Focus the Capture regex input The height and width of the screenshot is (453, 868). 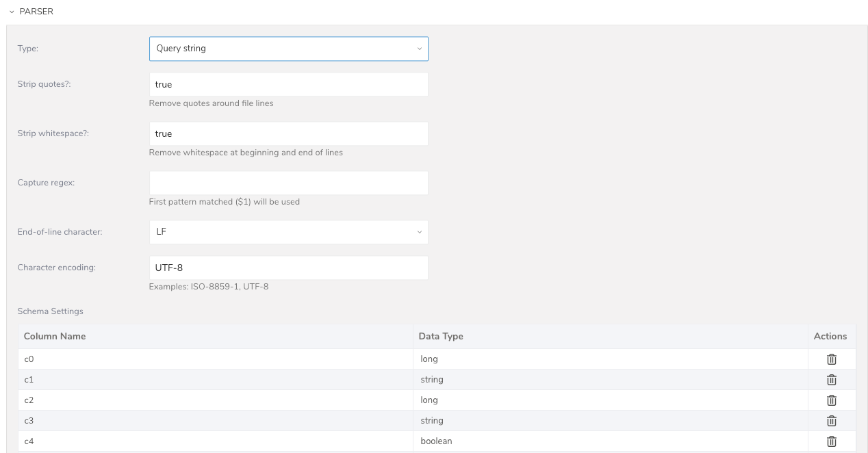pyautogui.click(x=288, y=183)
